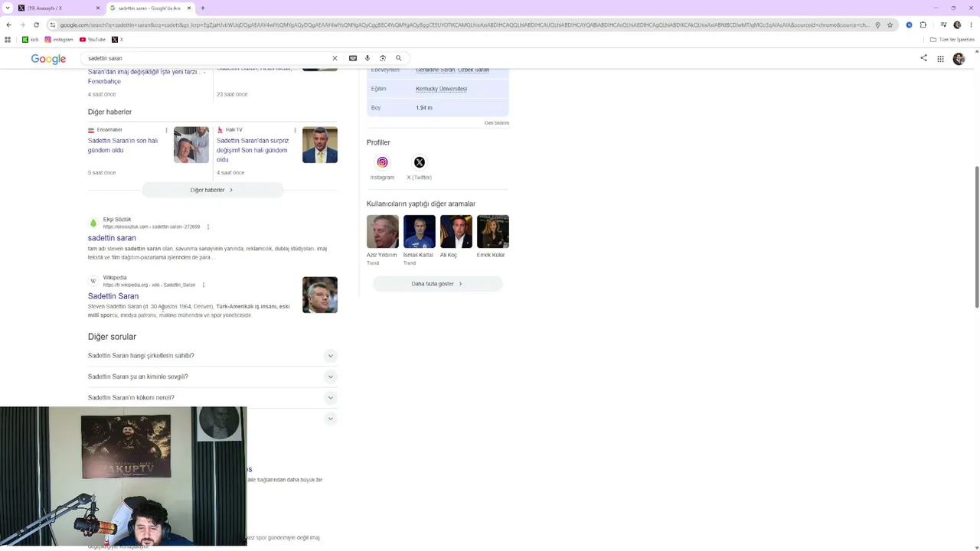The width and height of the screenshot is (980, 551).
Task: Close the sadettin saran Google tab
Action: point(189,8)
